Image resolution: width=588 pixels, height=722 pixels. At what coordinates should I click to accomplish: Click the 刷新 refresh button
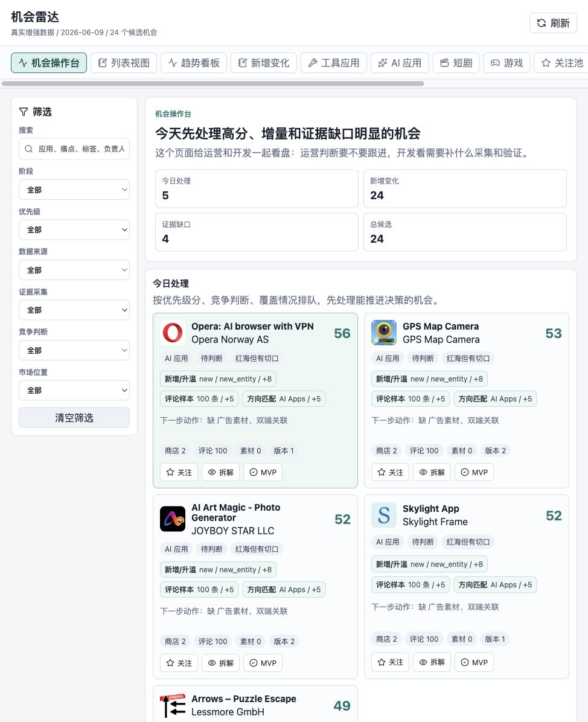(x=553, y=23)
